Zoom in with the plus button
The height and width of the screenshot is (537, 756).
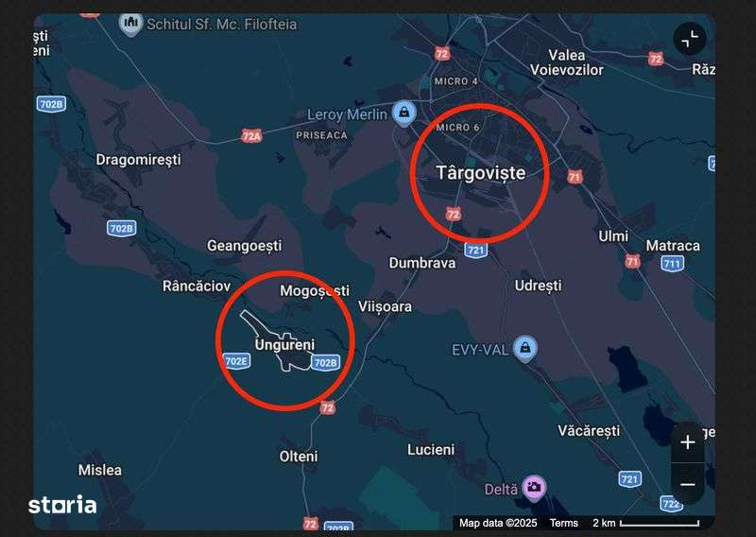pos(688,442)
